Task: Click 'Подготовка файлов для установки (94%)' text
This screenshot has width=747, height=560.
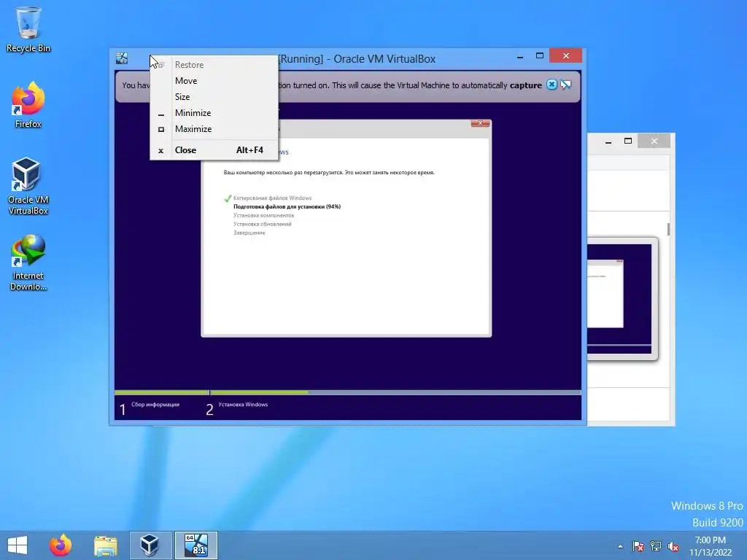Action: pyautogui.click(x=287, y=206)
